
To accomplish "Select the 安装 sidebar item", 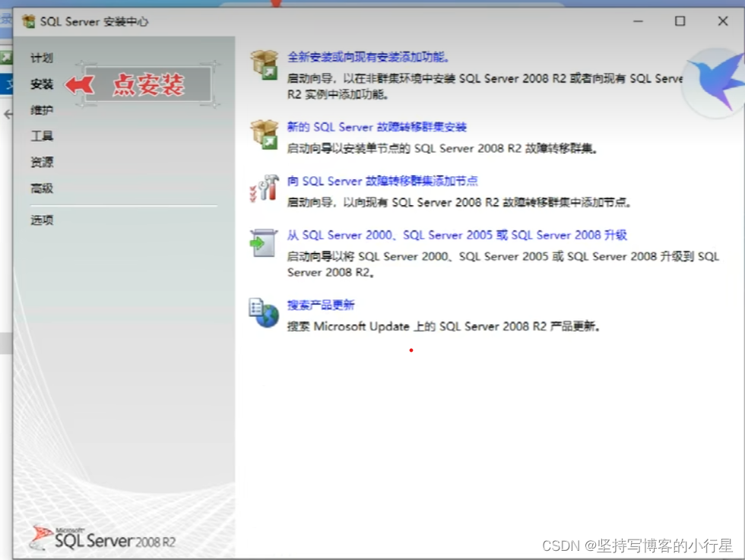I will click(41, 84).
